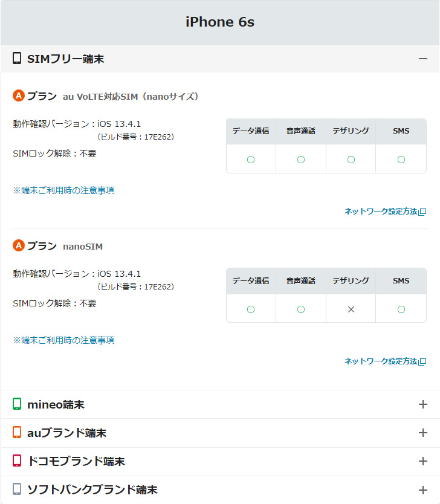The image size is (440, 504).
Task: Expand the ドコモブランド端末 plus sign
Action: coord(422,461)
